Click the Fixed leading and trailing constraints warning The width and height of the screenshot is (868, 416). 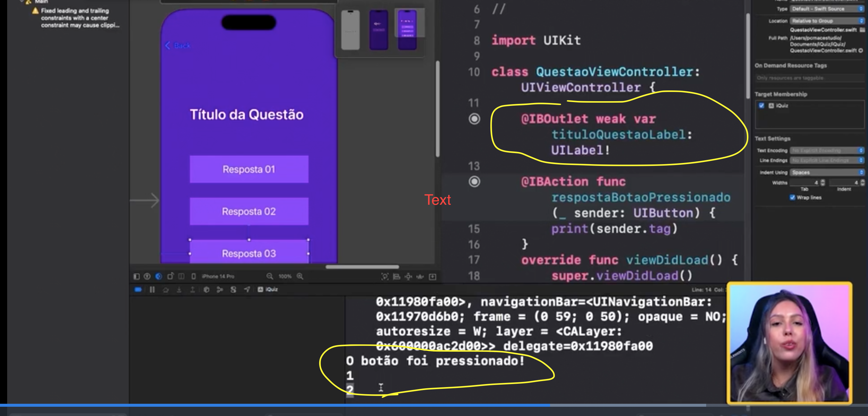(x=76, y=18)
